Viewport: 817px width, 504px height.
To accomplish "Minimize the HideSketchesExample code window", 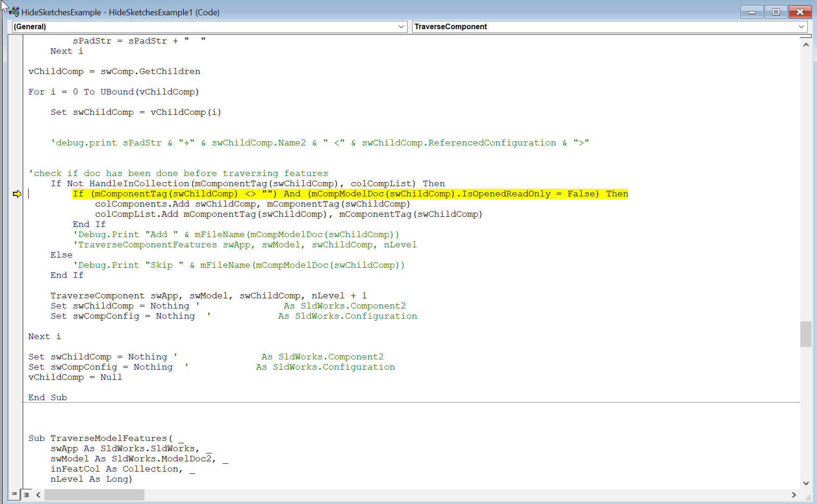I will point(752,12).
